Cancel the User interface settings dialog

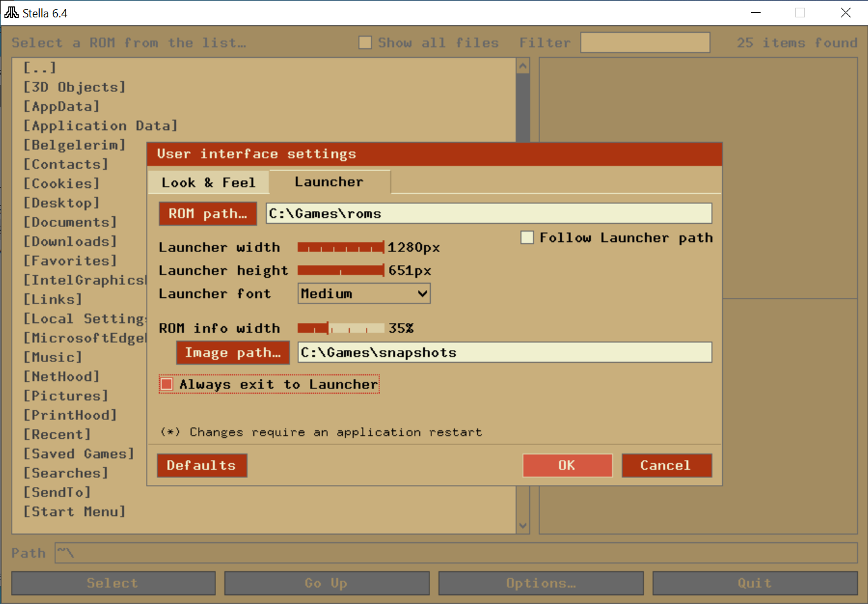click(667, 465)
